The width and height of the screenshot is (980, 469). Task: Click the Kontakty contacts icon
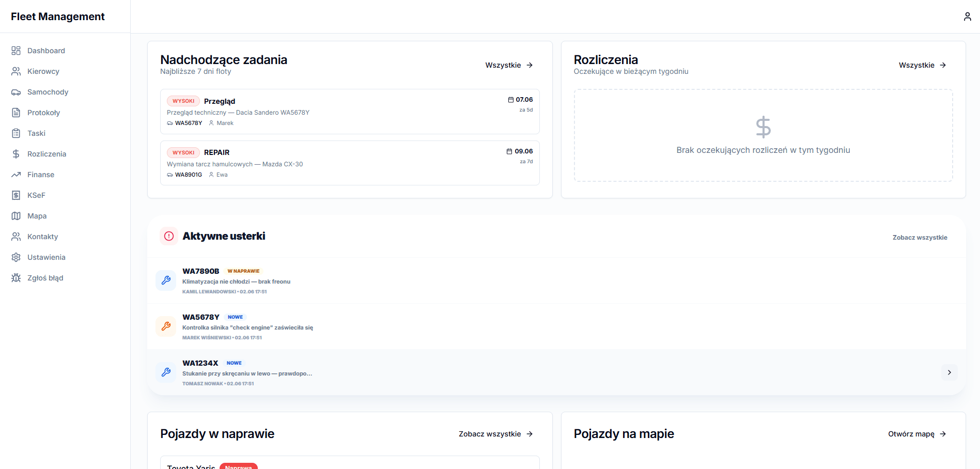tap(16, 237)
